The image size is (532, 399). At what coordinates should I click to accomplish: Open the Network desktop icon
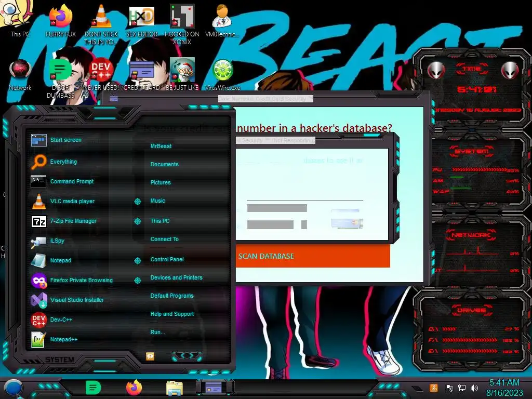coord(20,75)
